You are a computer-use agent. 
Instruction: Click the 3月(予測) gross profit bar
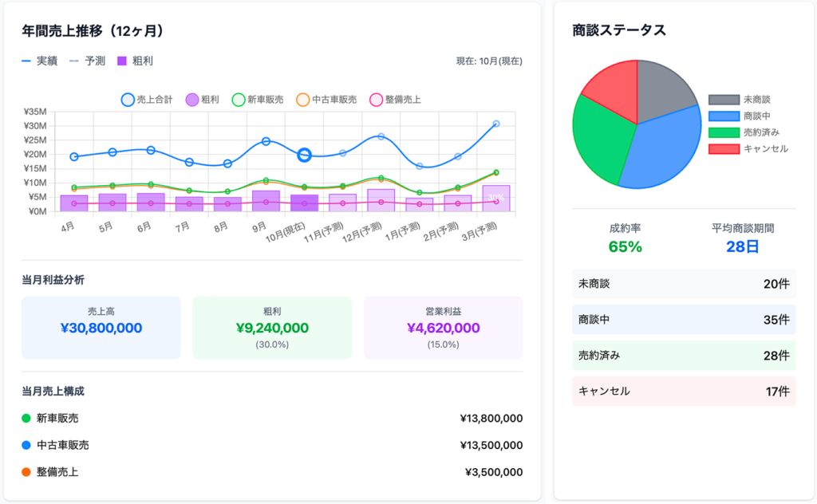click(495, 199)
